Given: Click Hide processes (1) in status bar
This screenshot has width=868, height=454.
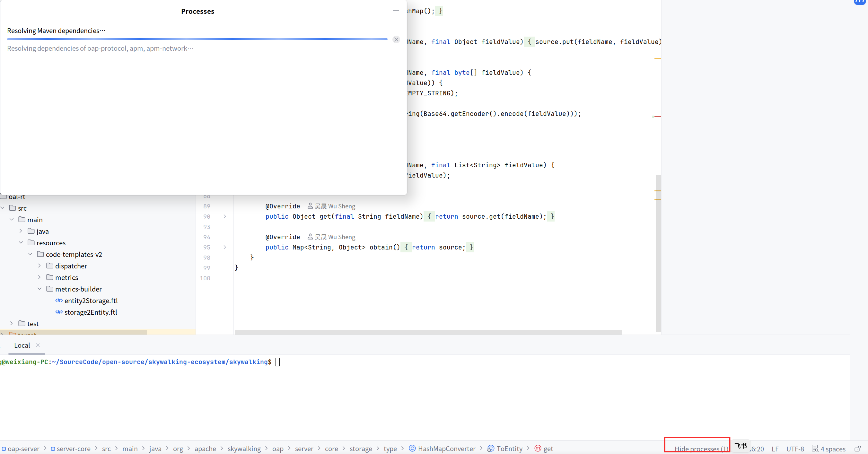Looking at the screenshot, I should click(x=701, y=449).
